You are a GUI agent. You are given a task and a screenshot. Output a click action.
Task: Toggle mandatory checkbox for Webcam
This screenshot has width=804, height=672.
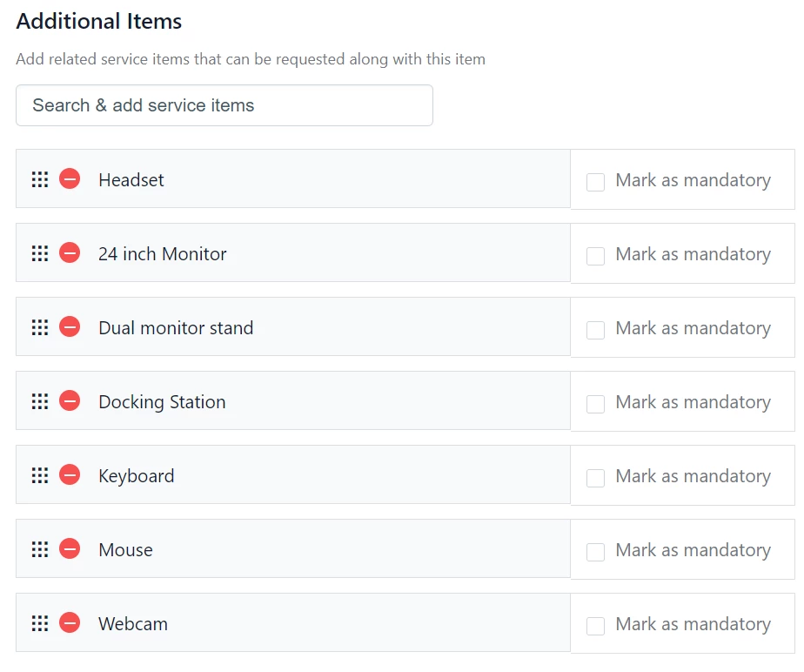(595, 625)
